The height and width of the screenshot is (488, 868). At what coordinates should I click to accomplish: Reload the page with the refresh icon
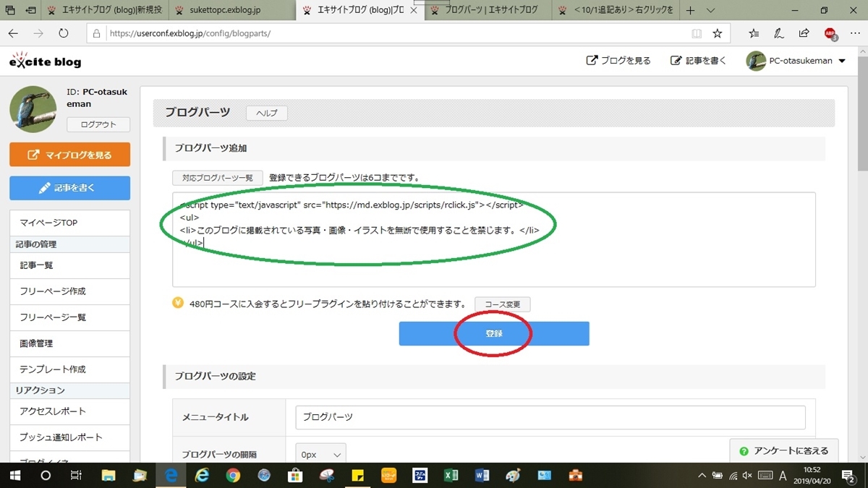64,33
